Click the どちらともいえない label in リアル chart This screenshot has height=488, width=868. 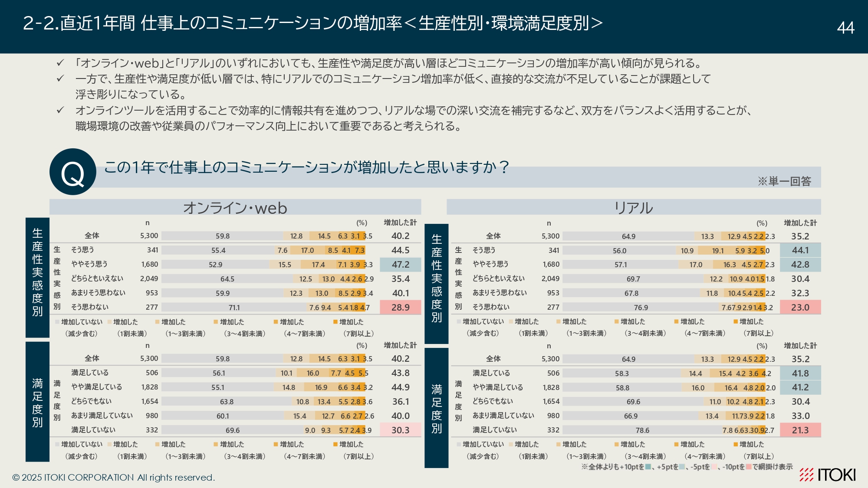pos(498,278)
